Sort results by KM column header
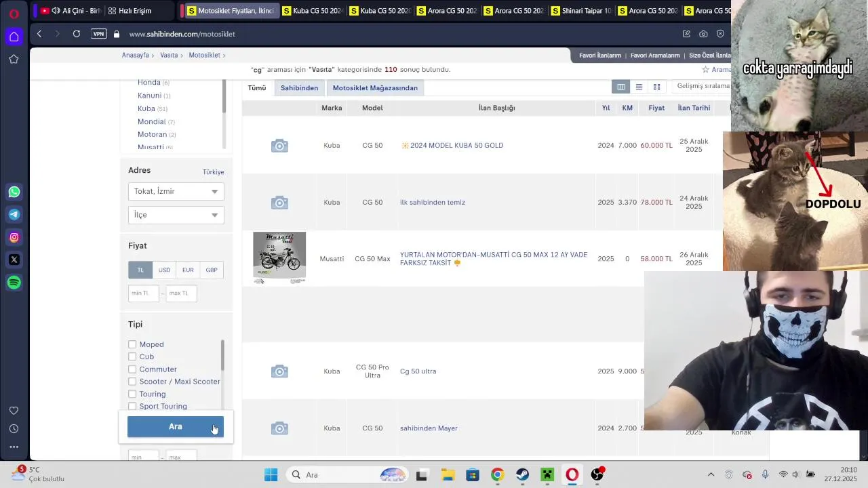Viewport: 868px width, 488px height. tap(627, 108)
